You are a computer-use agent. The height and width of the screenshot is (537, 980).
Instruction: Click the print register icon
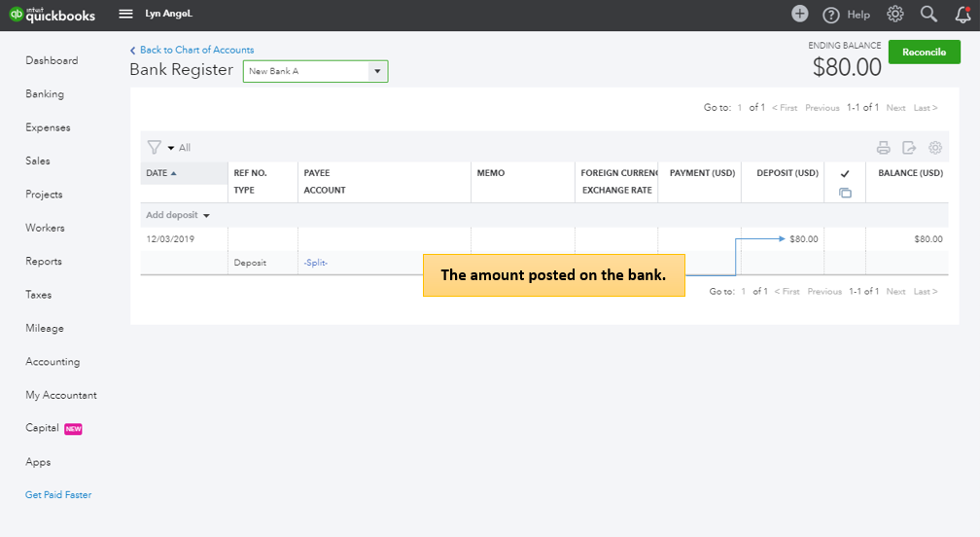[x=884, y=148]
